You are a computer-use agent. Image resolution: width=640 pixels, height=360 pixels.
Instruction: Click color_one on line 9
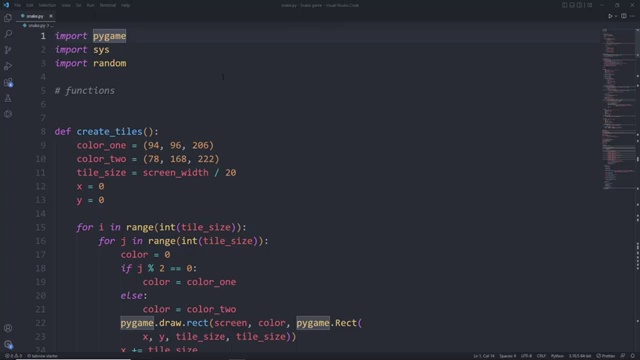click(x=101, y=145)
